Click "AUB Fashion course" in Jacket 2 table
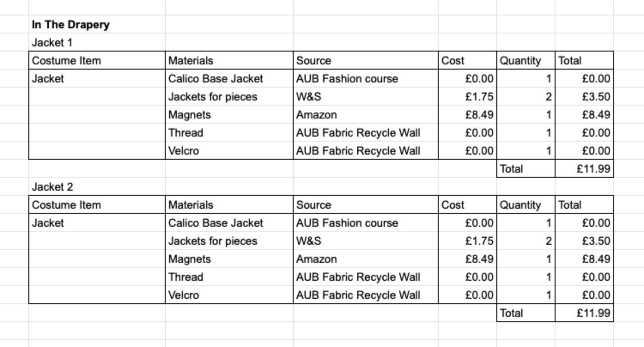This screenshot has width=644, height=347. tap(347, 223)
